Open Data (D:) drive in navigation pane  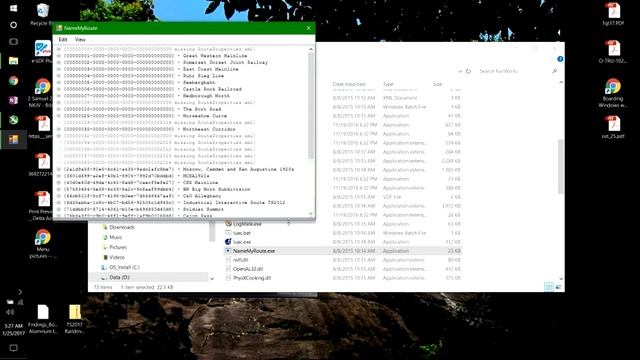coord(119,278)
